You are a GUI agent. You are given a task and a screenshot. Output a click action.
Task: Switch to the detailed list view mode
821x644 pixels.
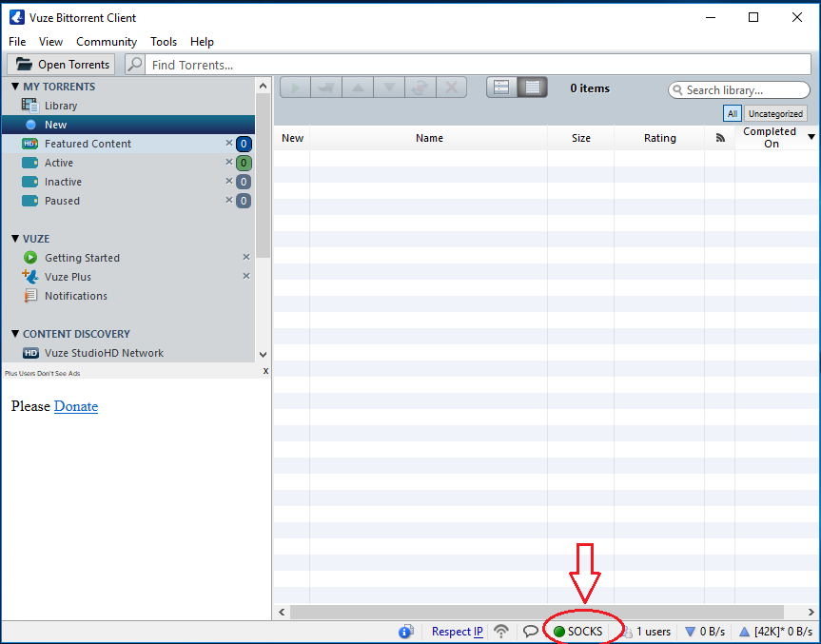[533, 88]
